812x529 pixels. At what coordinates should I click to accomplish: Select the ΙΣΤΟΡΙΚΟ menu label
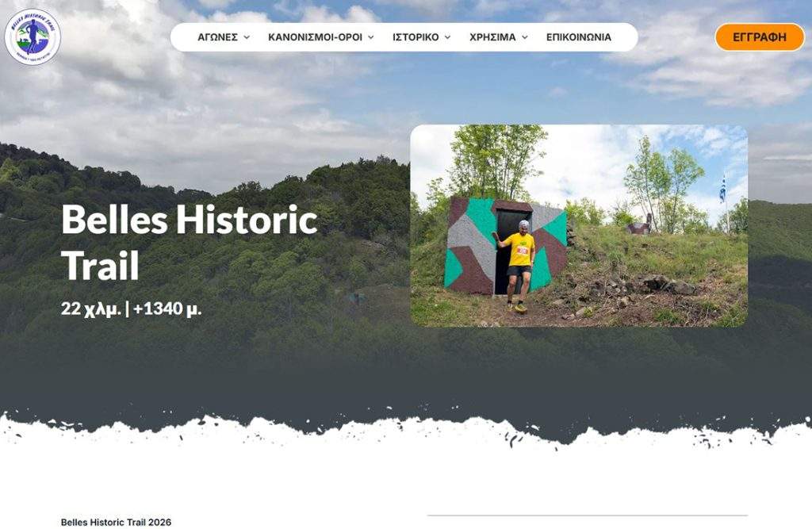(x=416, y=37)
